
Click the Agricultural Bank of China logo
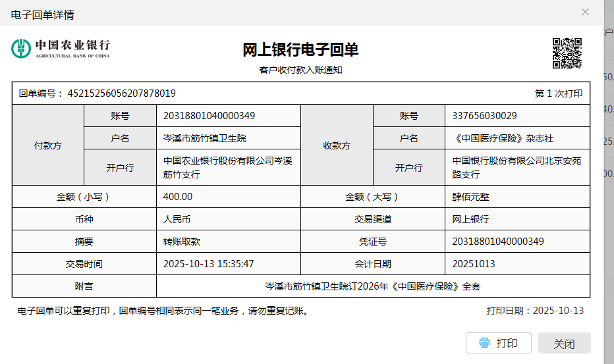(61, 49)
